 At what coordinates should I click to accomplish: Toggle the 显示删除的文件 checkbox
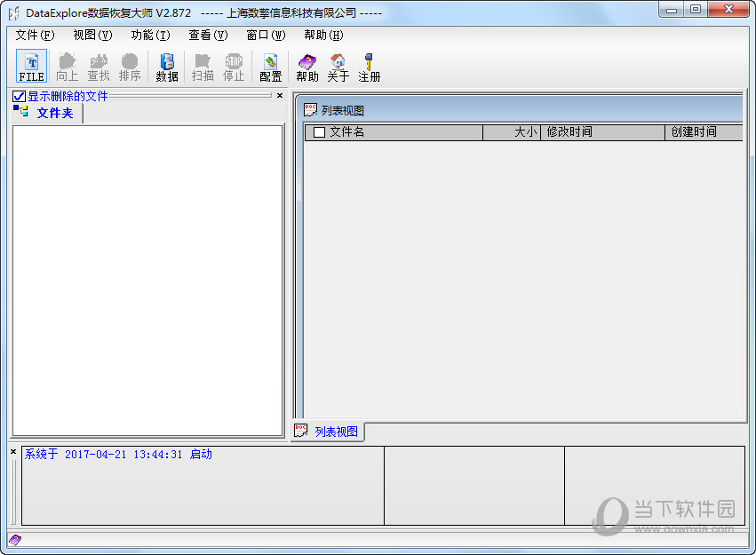[20, 95]
